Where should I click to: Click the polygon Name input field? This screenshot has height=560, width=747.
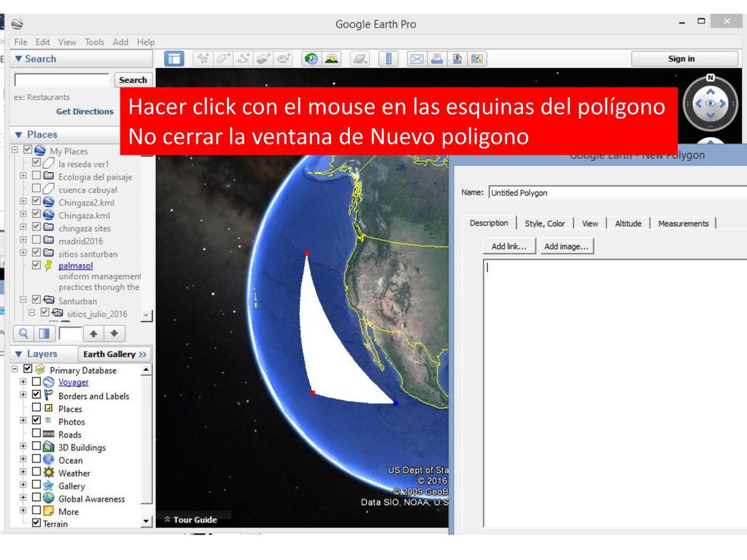(617, 192)
